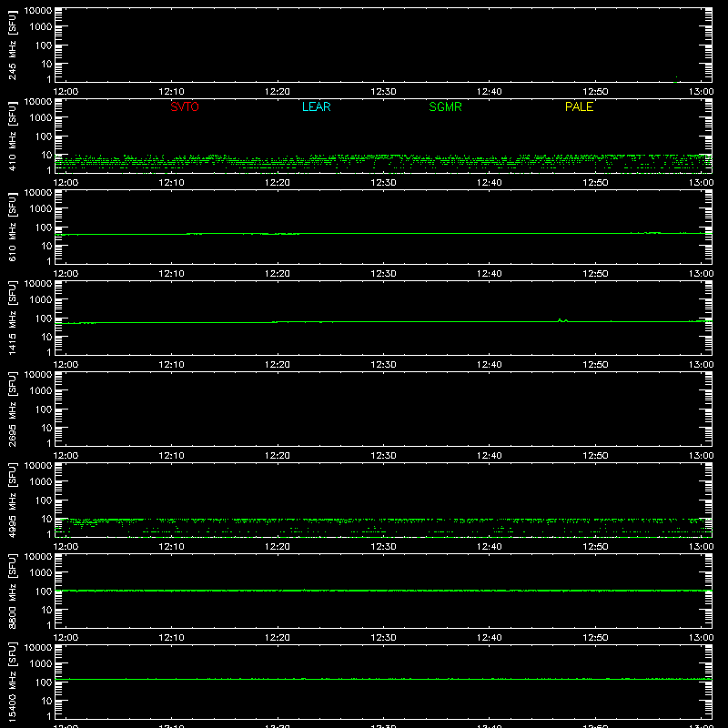The width and height of the screenshot is (728, 728).
Task: Click the yellow PALE station label
Action: [579, 106]
